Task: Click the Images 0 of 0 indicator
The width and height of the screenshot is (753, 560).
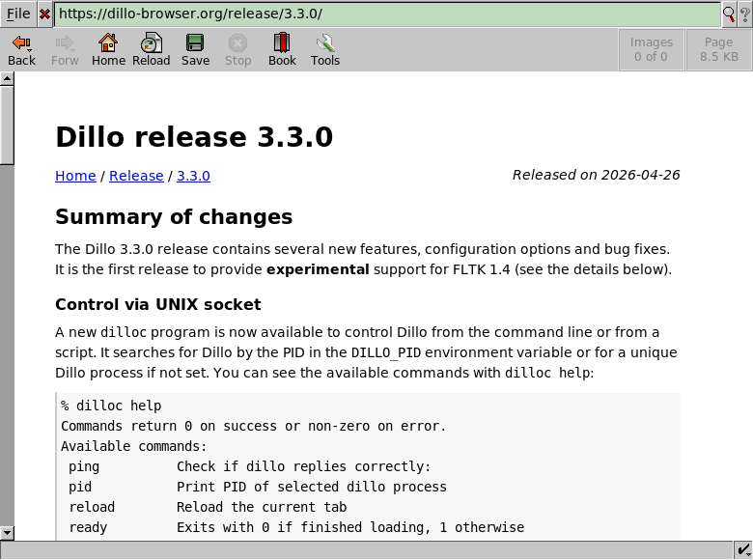Action: pyautogui.click(x=651, y=50)
